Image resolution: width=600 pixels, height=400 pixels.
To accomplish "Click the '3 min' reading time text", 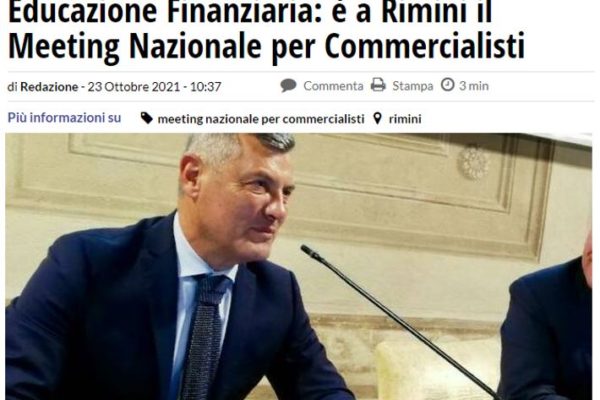I will (474, 86).
